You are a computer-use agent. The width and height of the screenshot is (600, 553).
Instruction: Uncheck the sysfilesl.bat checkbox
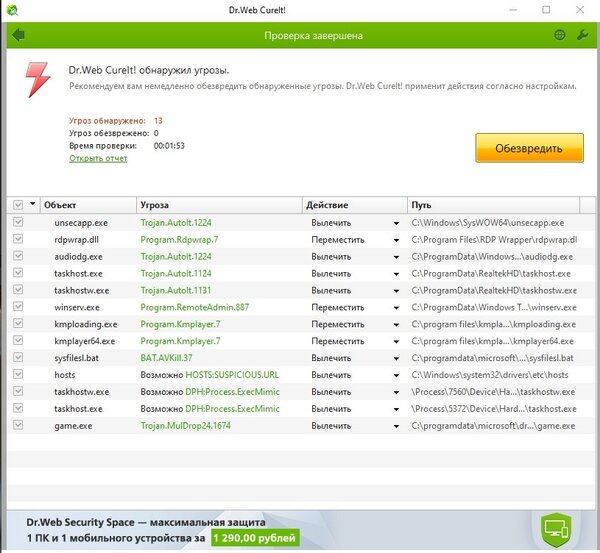[x=18, y=357]
